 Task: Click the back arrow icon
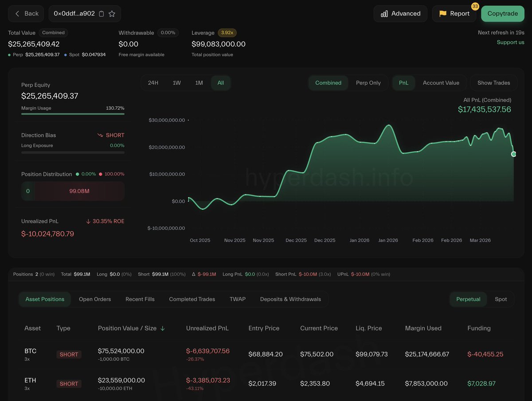tap(17, 14)
